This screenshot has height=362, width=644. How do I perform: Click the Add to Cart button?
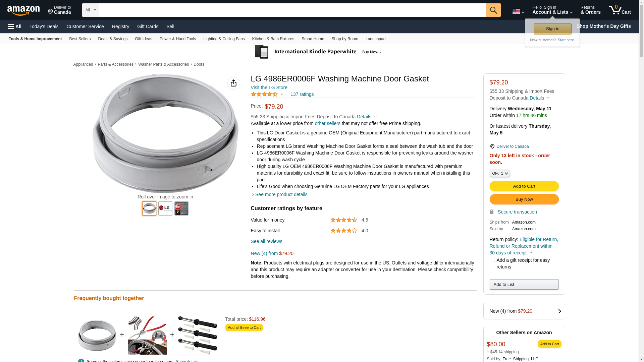pos(524,186)
